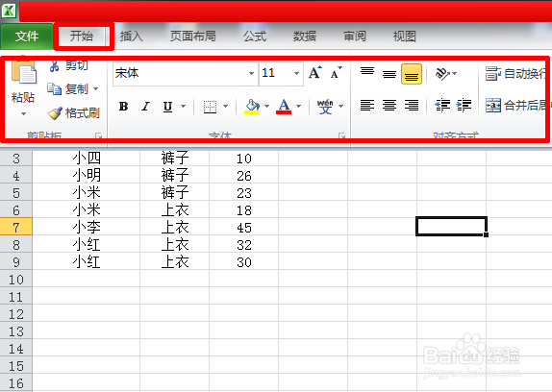Click cell with value 32

click(244, 245)
